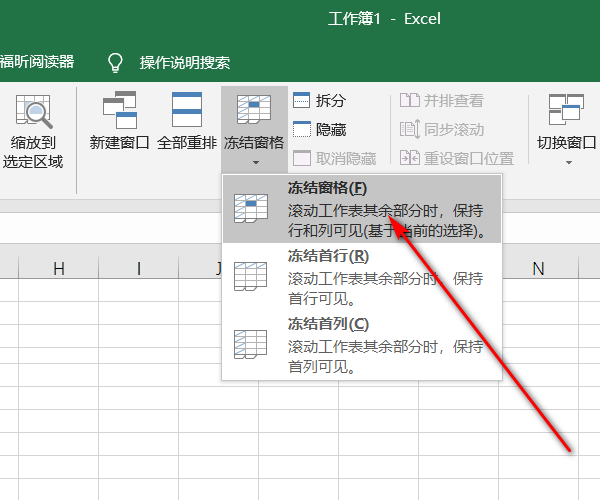The width and height of the screenshot is (600, 500).
Task: Click the icon of the 冻结首行(R) menu entry
Action: click(x=251, y=276)
